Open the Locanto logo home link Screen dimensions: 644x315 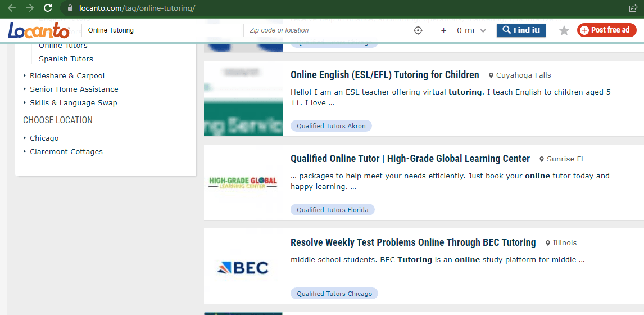39,30
